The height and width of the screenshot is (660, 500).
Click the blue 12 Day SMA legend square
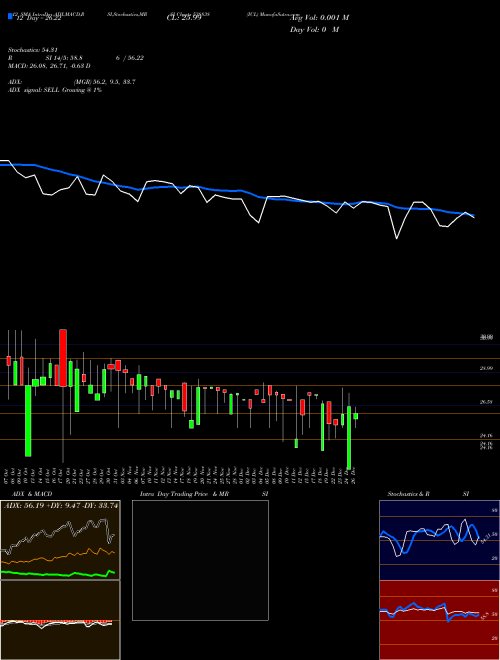point(10,16)
